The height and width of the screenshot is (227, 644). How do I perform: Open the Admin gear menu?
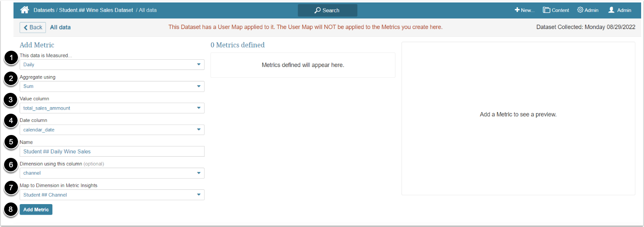click(x=588, y=10)
